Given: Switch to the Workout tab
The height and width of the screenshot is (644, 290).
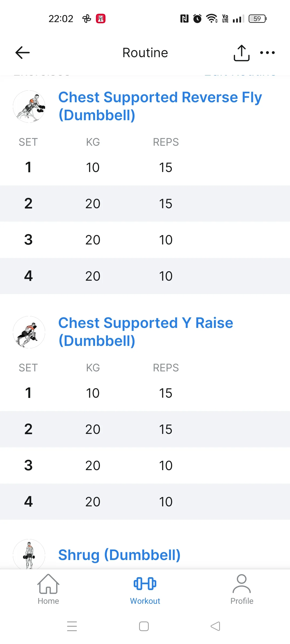Looking at the screenshot, I should [145, 589].
